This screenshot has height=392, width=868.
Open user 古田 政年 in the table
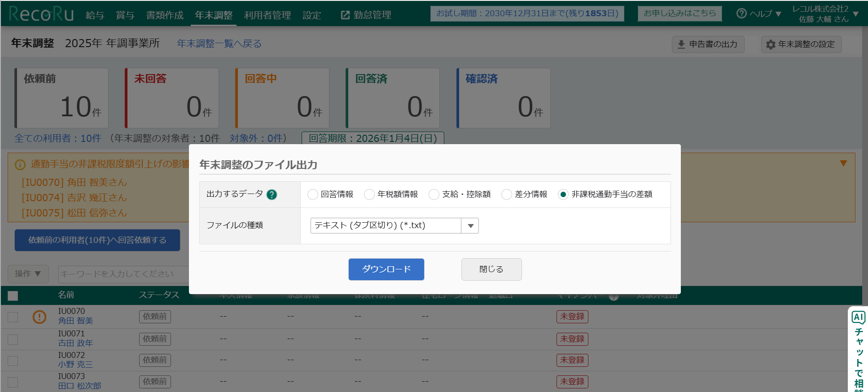coord(75,343)
